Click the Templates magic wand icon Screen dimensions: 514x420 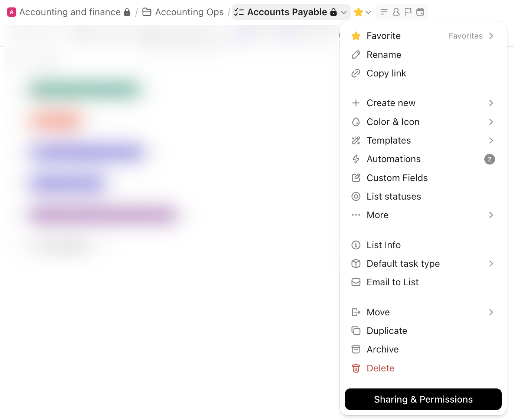click(356, 140)
